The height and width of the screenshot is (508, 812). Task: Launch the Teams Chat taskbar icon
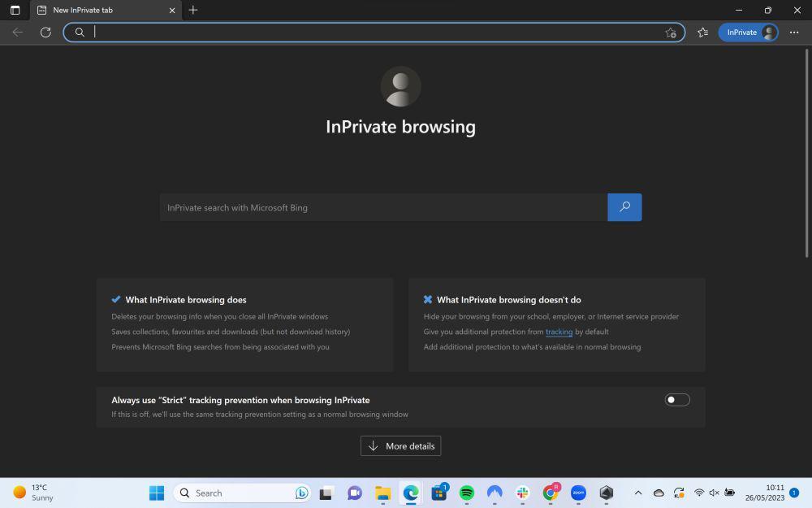pyautogui.click(x=355, y=493)
